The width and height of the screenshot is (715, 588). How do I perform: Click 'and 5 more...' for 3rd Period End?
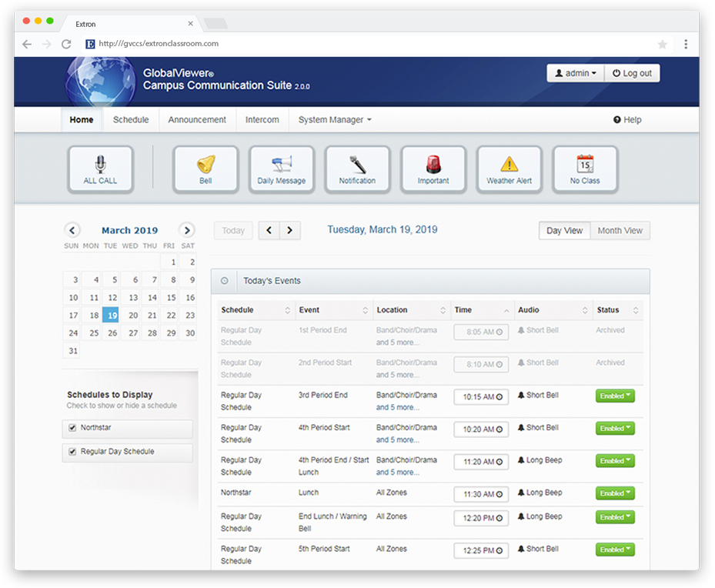coord(398,407)
